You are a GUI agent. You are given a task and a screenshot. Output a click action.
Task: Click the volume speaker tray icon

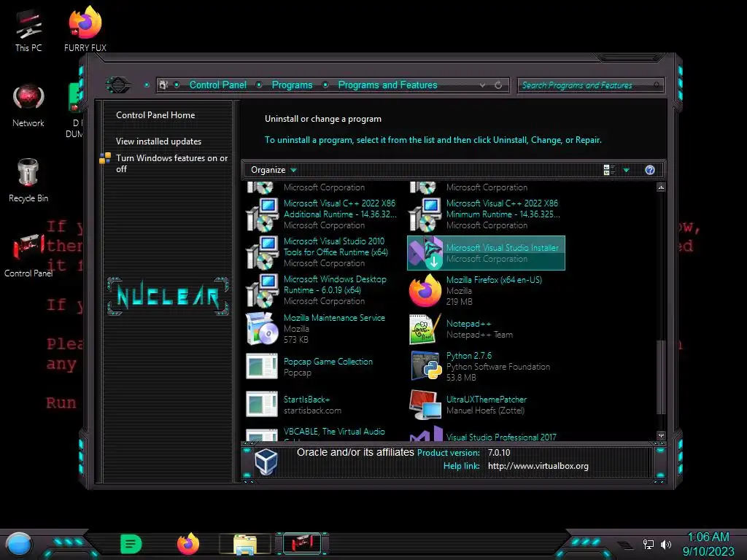point(666,544)
